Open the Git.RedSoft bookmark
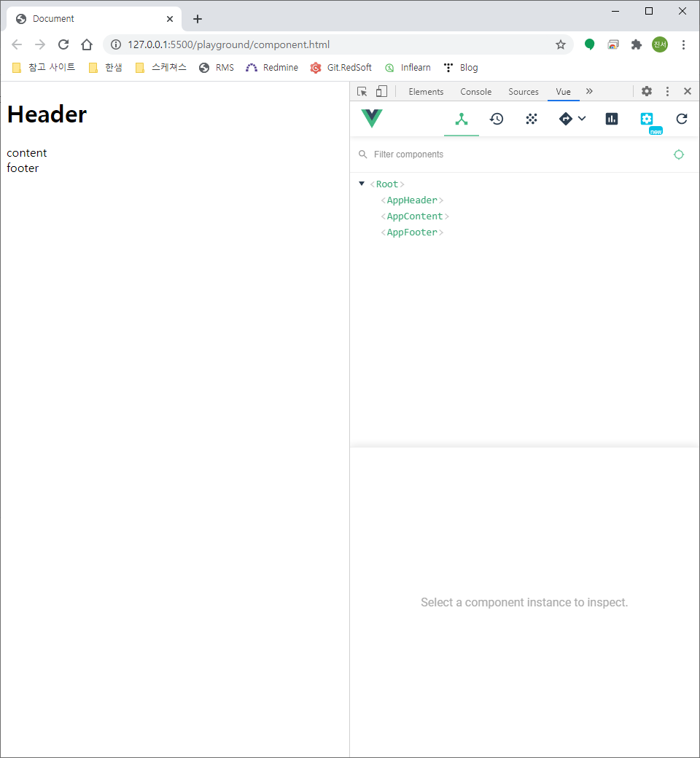The image size is (700, 758). click(x=341, y=68)
